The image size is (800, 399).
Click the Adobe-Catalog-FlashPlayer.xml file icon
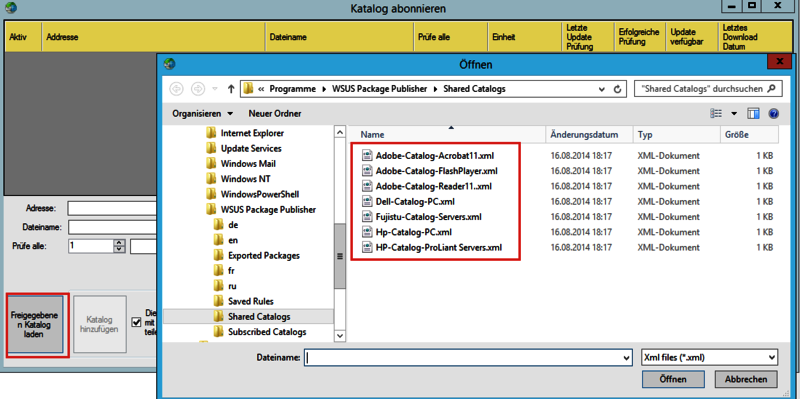(367, 171)
